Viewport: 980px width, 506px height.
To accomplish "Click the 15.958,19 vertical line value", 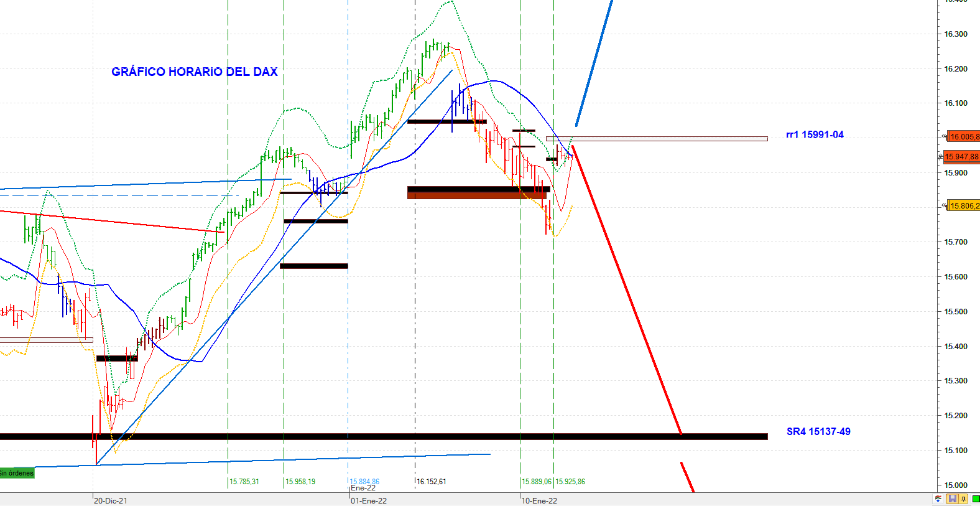I will tap(300, 482).
